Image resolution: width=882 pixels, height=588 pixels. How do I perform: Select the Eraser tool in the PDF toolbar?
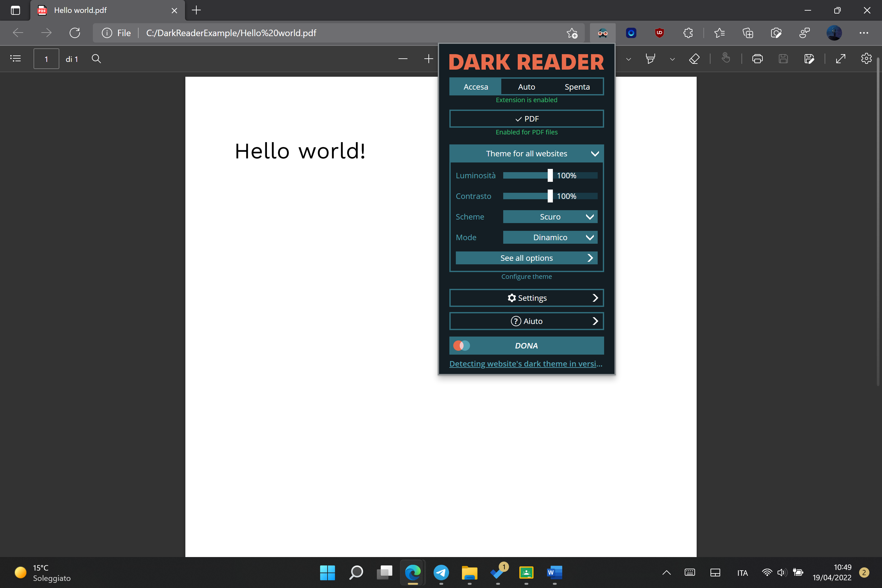(694, 58)
